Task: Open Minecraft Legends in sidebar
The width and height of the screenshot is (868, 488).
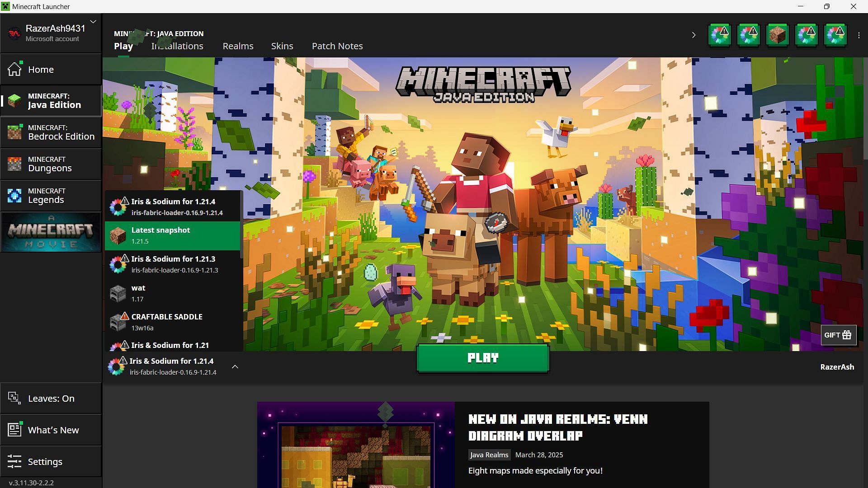Action: click(x=51, y=195)
